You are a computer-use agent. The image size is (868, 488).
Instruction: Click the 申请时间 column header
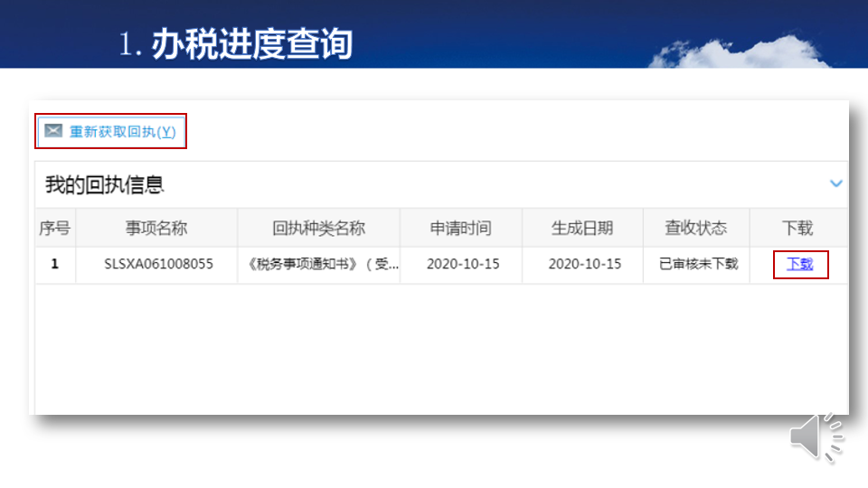pos(461,228)
